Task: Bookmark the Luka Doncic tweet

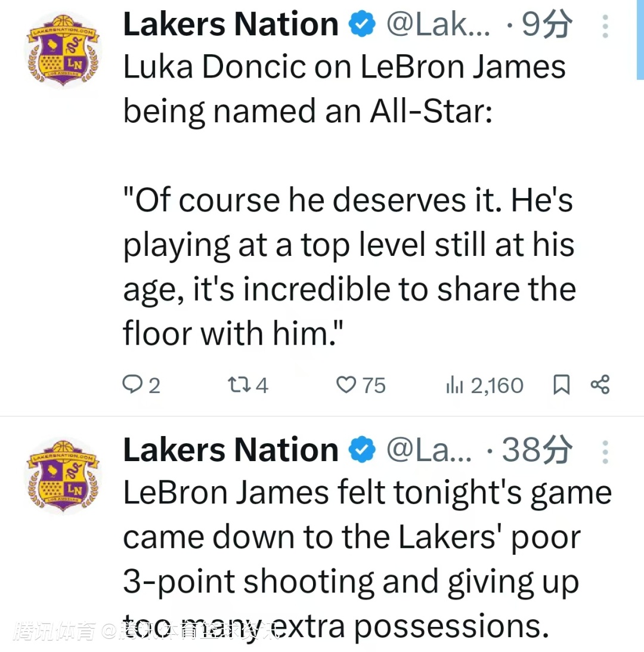Action: [561, 385]
